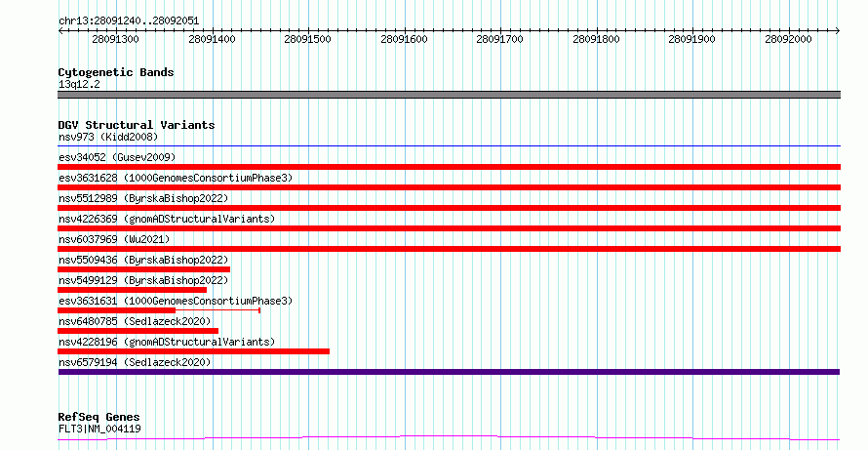Select the red bar for nsv5512989
The image size is (868, 450).
click(449, 208)
